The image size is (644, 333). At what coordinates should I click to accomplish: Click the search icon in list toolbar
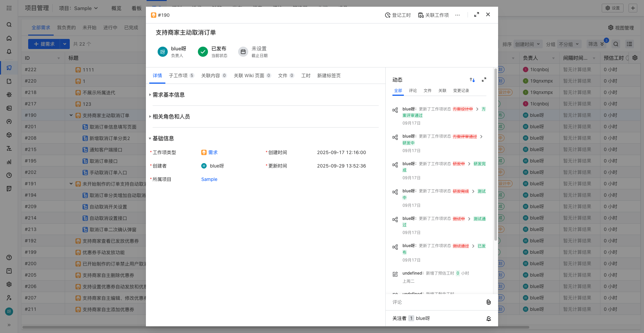click(x=616, y=44)
